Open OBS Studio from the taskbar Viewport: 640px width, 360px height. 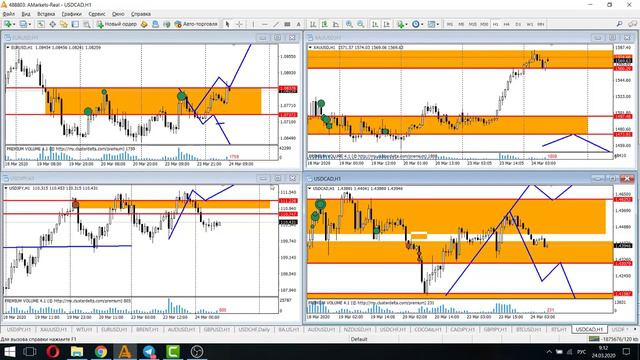click(197, 351)
